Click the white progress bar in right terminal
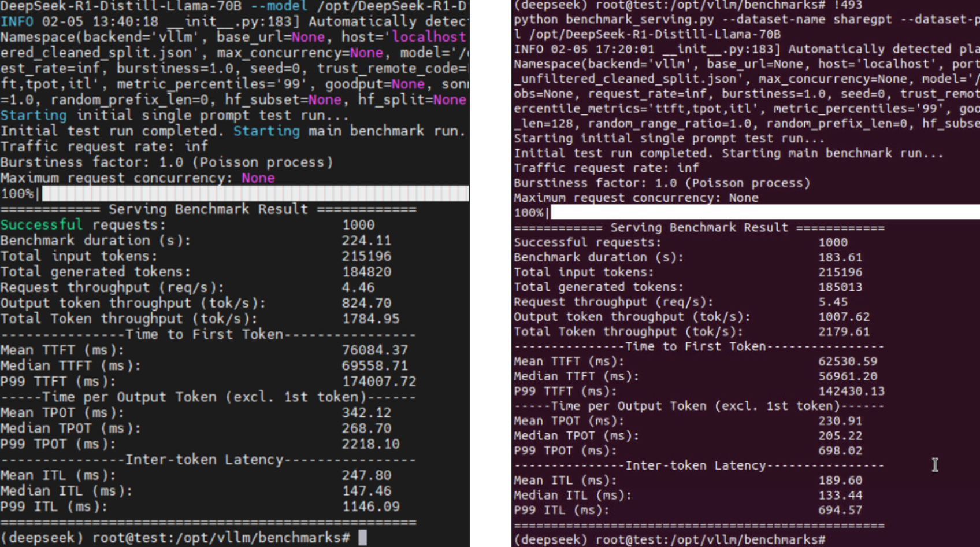Screen dimensions: 980x547 coord(763,212)
